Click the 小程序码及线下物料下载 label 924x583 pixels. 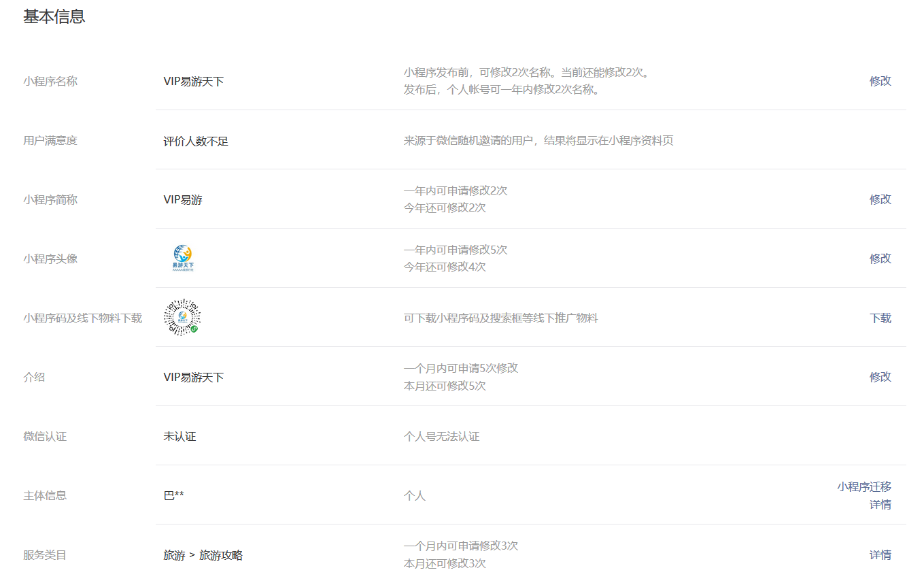(83, 318)
